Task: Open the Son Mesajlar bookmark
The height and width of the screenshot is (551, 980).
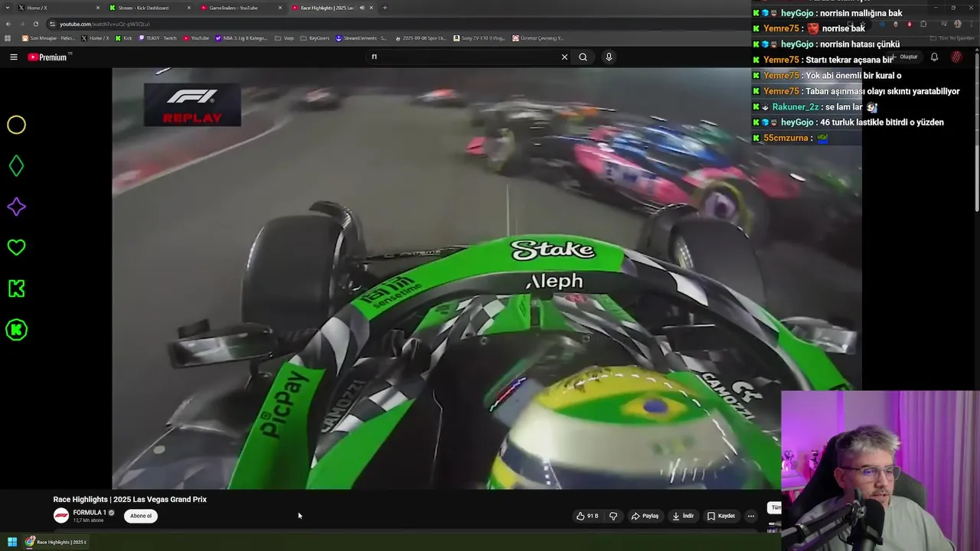Action: coord(47,37)
